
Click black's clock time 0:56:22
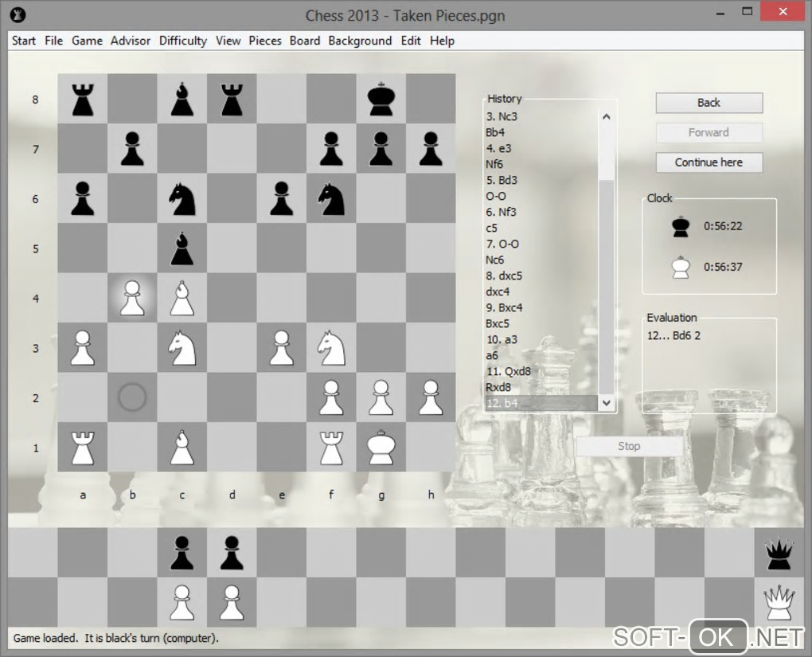click(723, 226)
